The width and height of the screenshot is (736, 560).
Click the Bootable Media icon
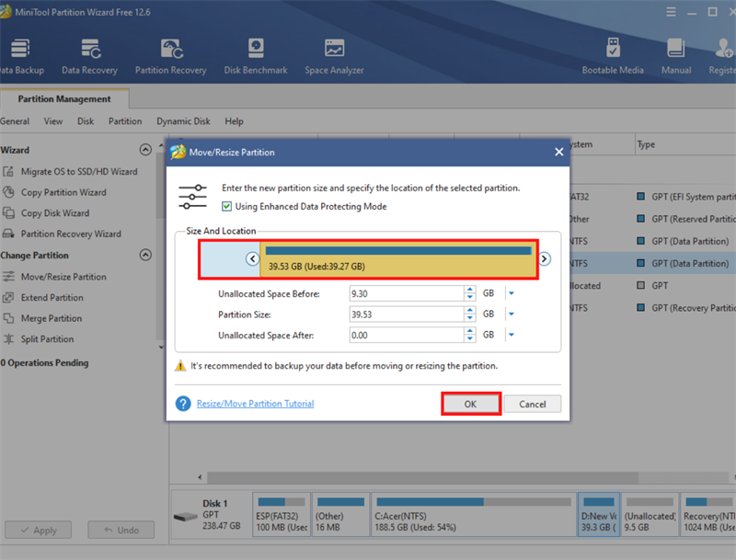(613, 55)
